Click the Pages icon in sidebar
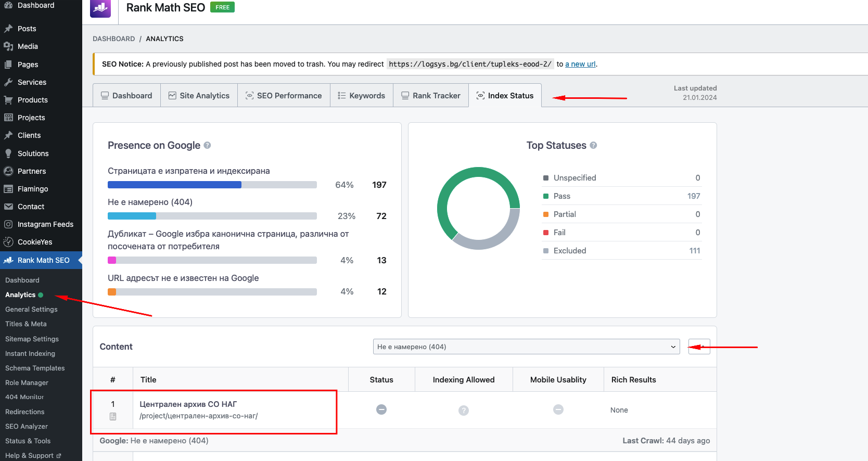This screenshot has height=461, width=868. pos(8,65)
